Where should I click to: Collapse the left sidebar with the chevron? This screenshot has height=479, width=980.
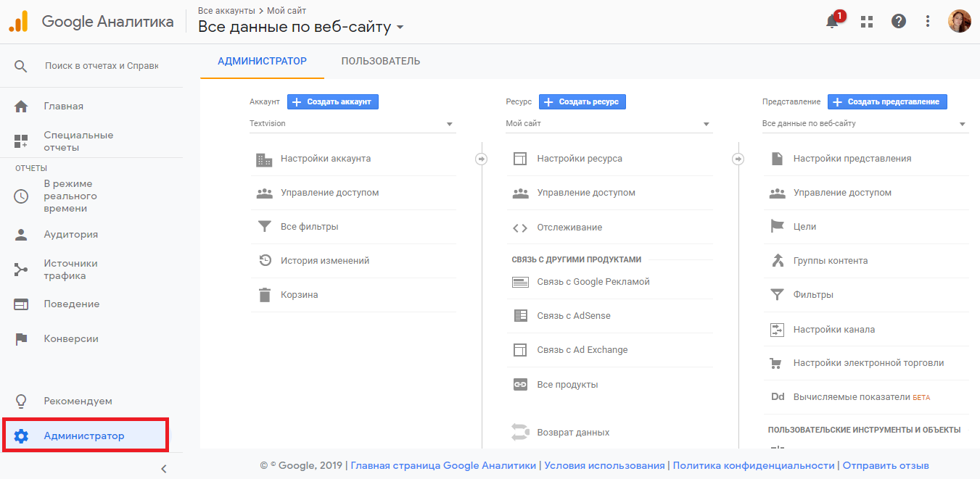point(164,469)
